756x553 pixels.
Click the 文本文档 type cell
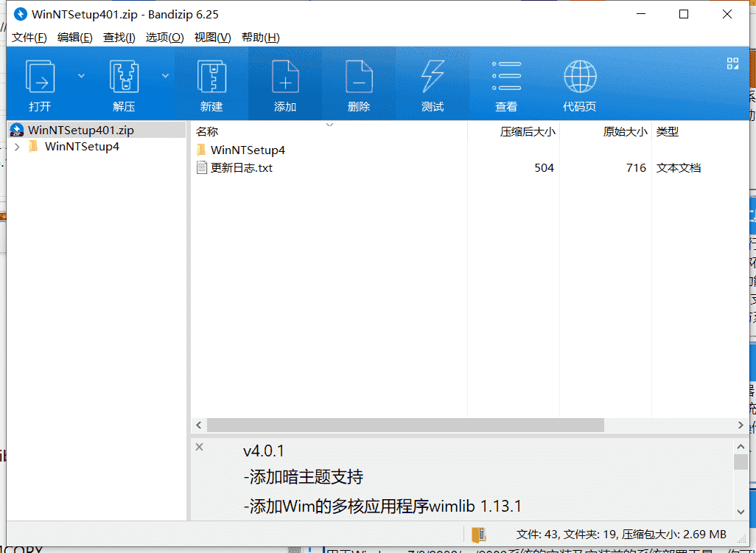[x=679, y=168]
